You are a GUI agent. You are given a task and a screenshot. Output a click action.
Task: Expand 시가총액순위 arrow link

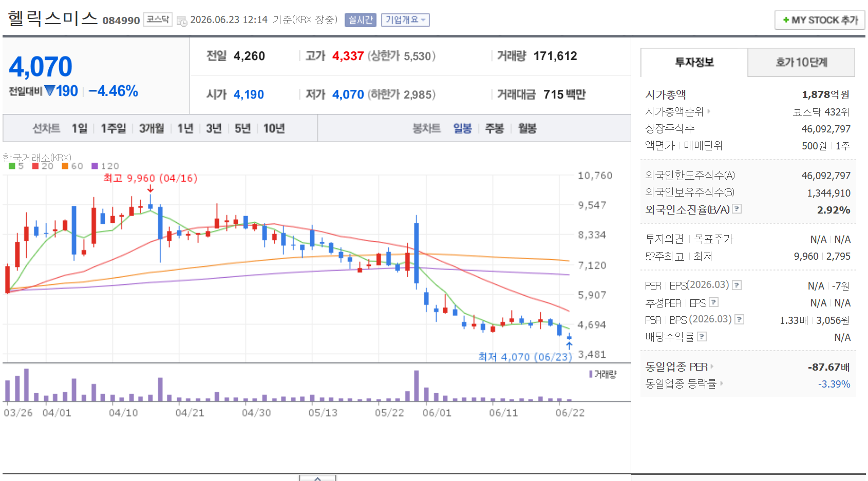pos(709,111)
